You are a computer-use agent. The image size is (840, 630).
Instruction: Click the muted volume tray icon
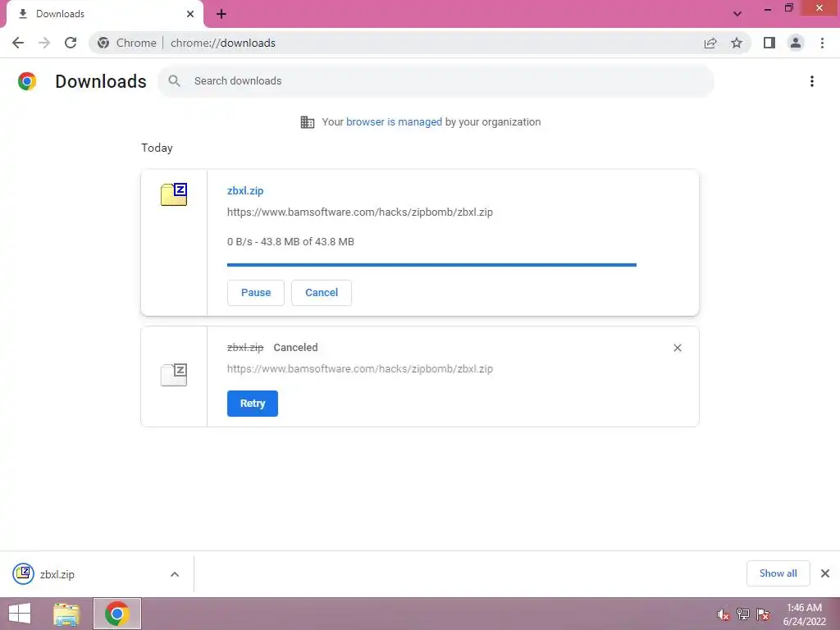[x=724, y=614]
